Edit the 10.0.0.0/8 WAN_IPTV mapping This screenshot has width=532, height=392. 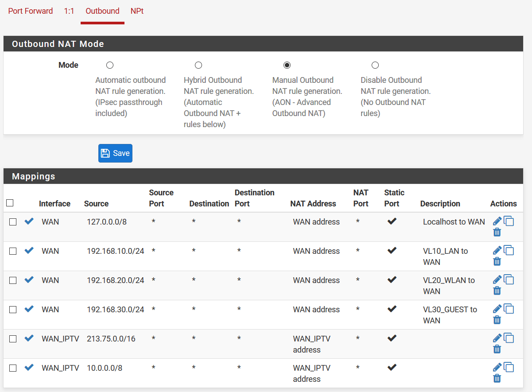coord(497,367)
